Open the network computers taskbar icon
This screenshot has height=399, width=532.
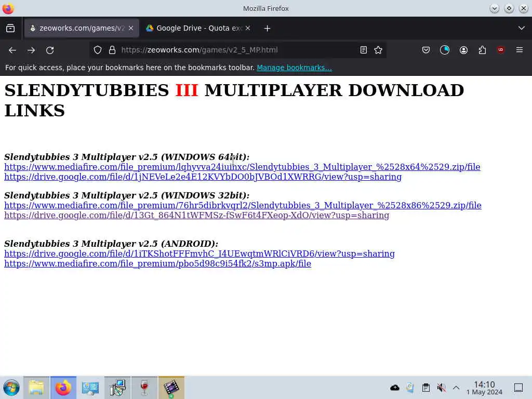click(x=117, y=388)
